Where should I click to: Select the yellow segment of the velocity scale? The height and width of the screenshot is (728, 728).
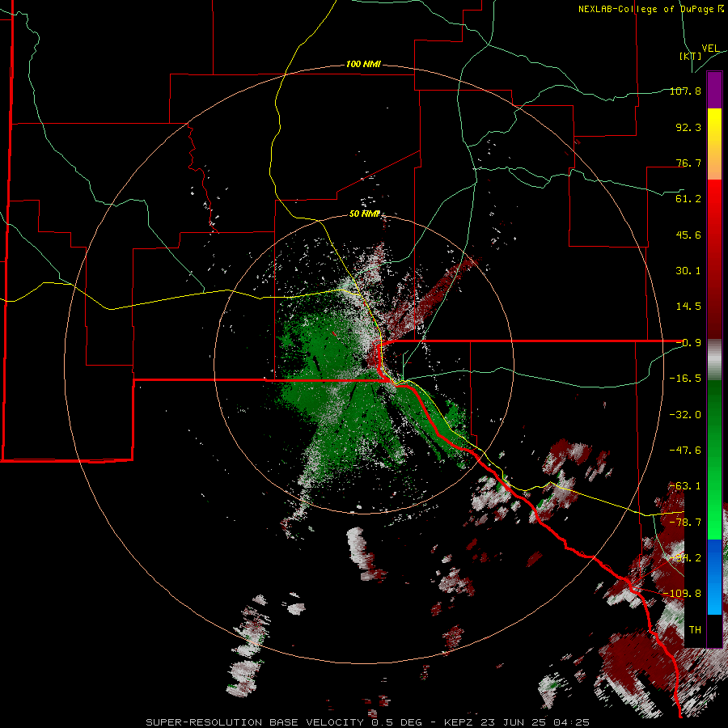[714, 126]
